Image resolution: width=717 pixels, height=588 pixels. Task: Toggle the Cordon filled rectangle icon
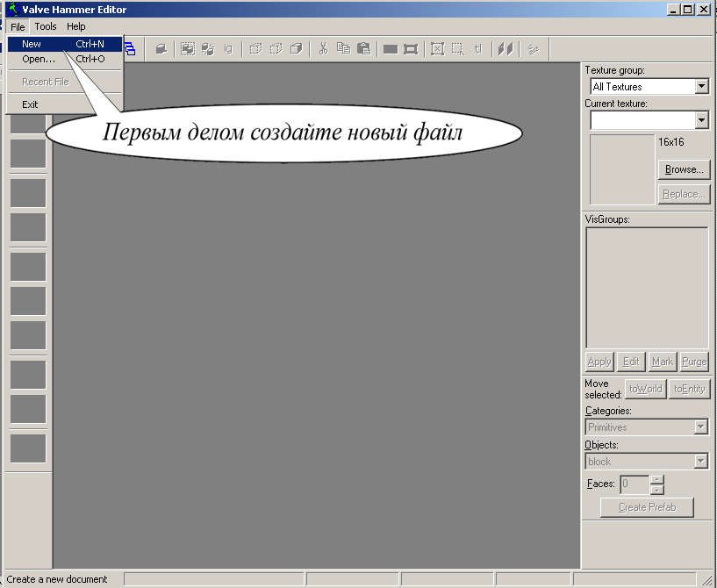pyautogui.click(x=391, y=49)
